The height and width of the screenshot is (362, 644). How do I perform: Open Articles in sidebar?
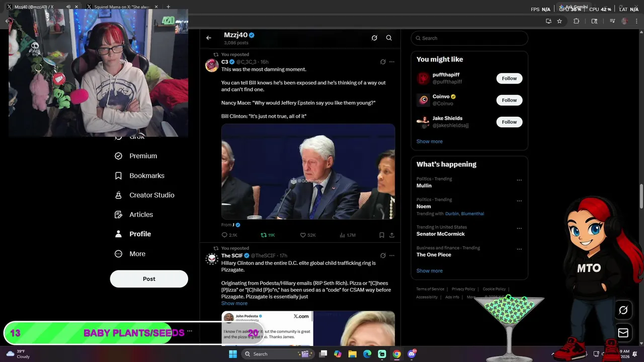coord(134,214)
